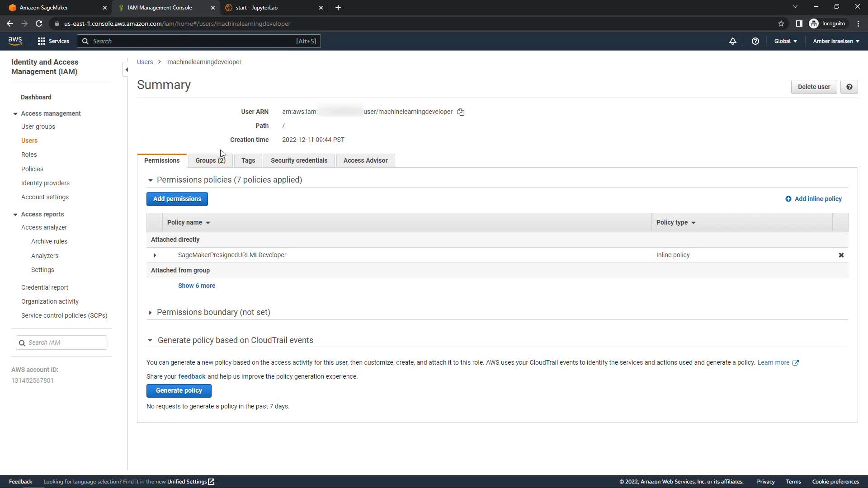Click the AWS logo home icon

click(x=15, y=41)
